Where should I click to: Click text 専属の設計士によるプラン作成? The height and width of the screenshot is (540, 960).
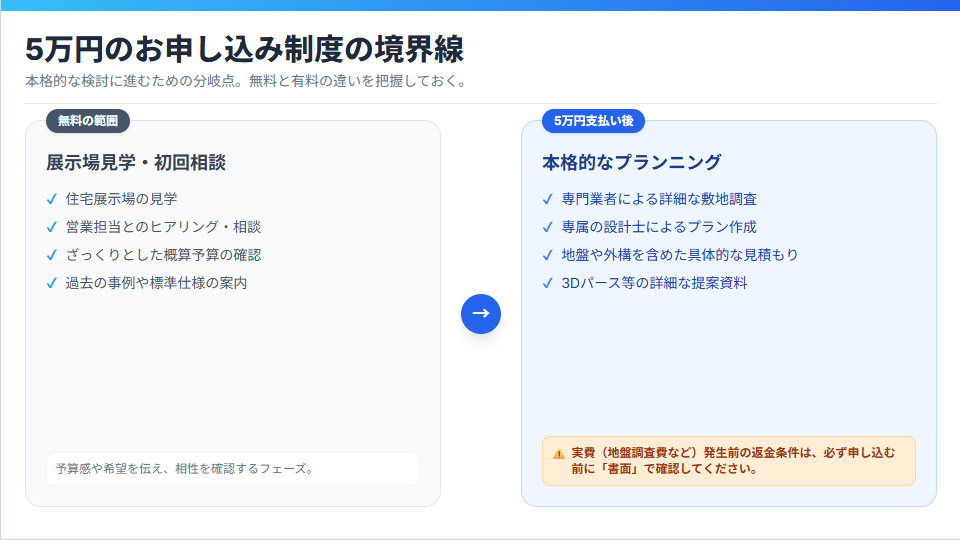(x=659, y=227)
